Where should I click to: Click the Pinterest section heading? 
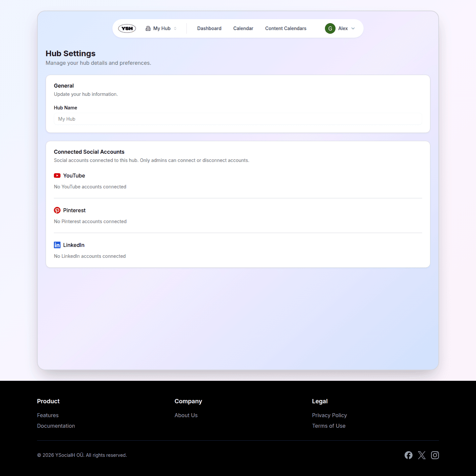[74, 210]
